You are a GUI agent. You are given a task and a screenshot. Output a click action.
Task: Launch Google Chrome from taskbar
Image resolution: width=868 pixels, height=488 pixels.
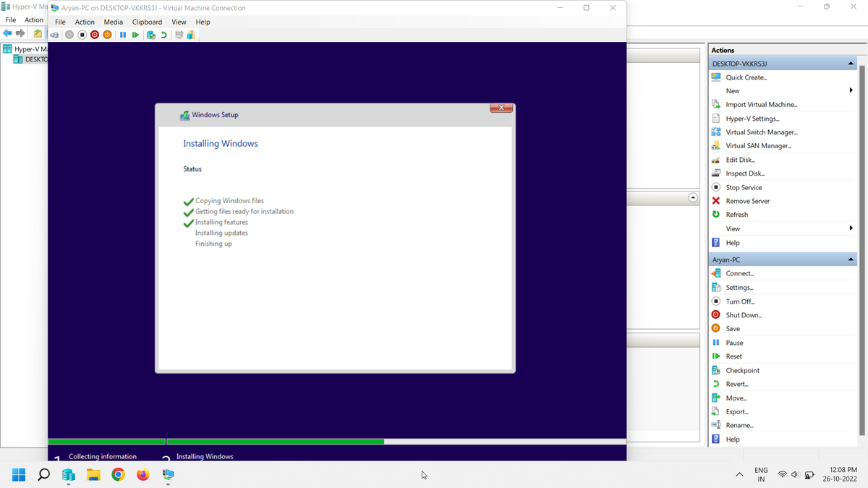(x=118, y=475)
